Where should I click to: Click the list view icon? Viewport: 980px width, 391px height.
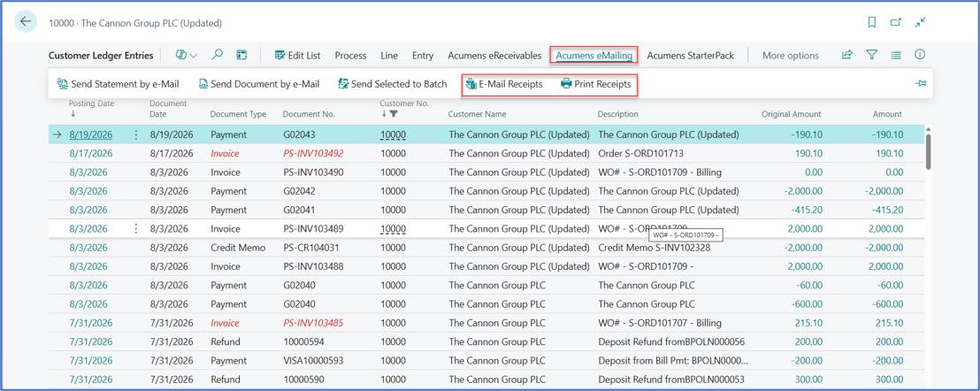[896, 55]
